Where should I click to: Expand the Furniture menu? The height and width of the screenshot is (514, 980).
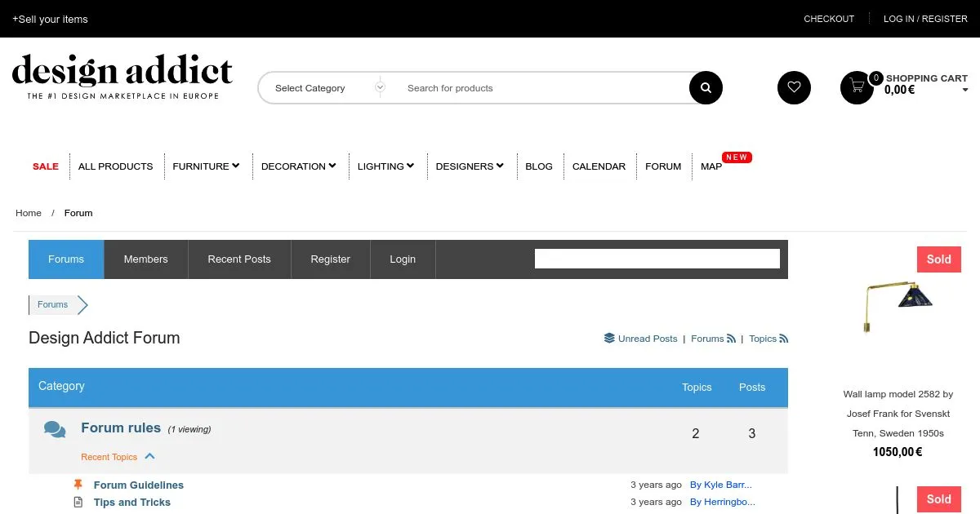(206, 166)
